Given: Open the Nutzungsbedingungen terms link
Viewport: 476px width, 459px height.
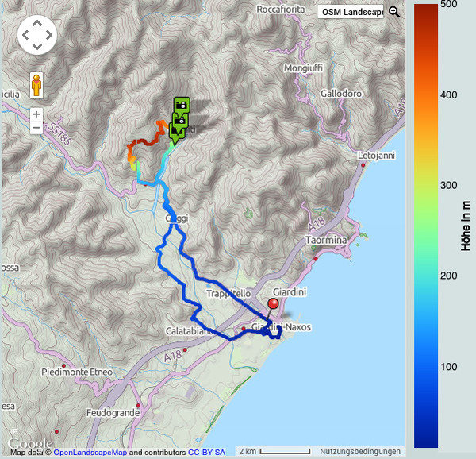Looking at the screenshot, I should point(362,452).
